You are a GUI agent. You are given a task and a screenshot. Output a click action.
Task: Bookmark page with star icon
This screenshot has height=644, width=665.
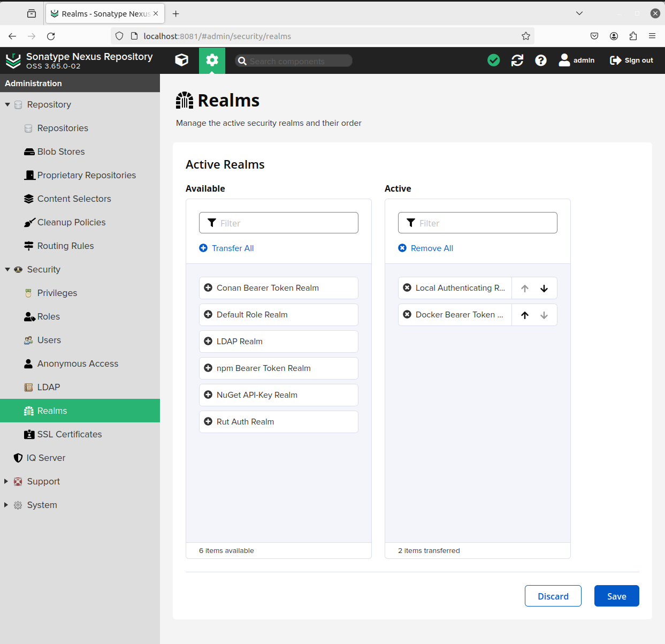point(526,36)
